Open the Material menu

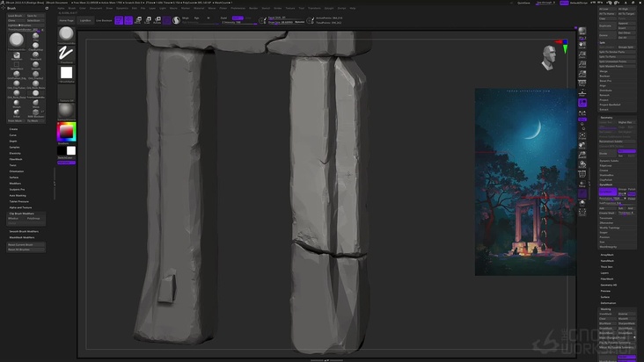point(199,8)
